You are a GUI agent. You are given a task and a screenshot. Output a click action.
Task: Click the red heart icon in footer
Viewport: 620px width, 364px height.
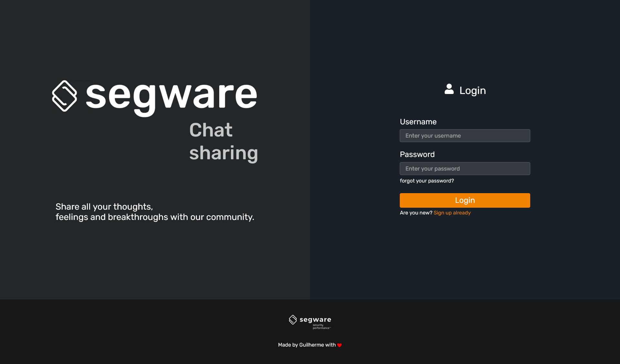pyautogui.click(x=339, y=345)
